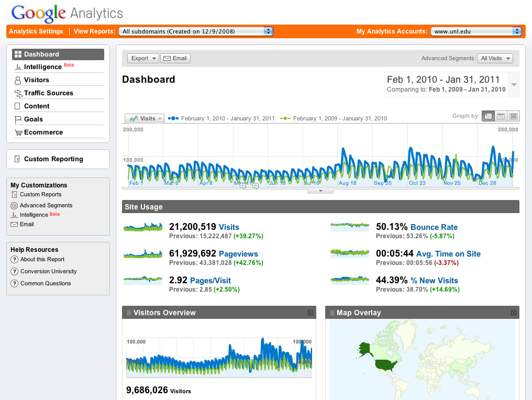Click the Visitors person icon
This screenshot has height=400, width=532.
pos(18,80)
